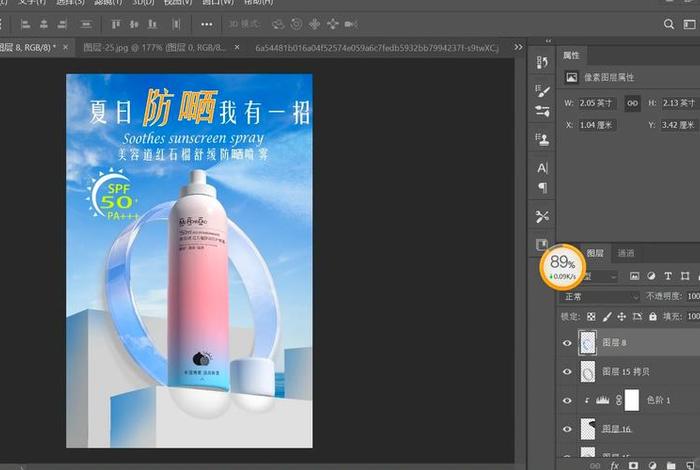Screen dimensions: 700x470
Task: Open the 正常 blend mode dropdown
Action: point(600,297)
